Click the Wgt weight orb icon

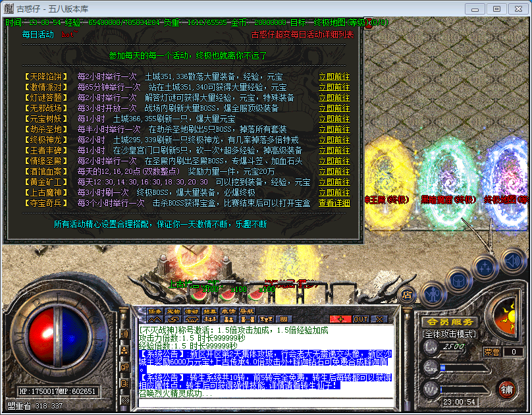pyautogui.click(x=431, y=389)
